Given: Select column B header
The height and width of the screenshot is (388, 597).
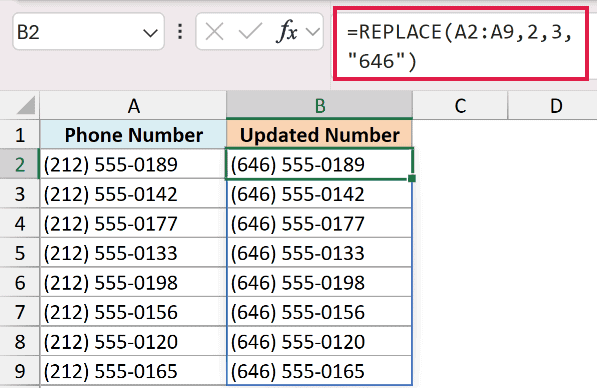Looking at the screenshot, I should point(319,105).
